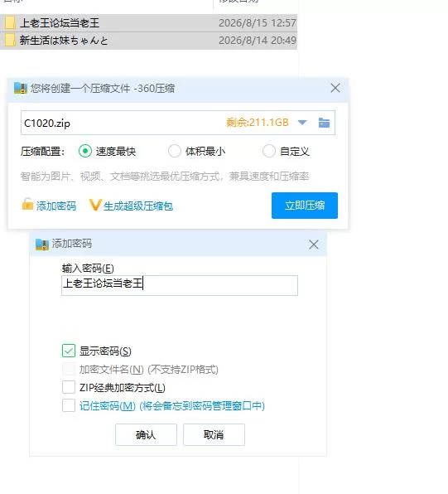
Task: Click the padlock icon for 添加密码
Action: (x=27, y=204)
